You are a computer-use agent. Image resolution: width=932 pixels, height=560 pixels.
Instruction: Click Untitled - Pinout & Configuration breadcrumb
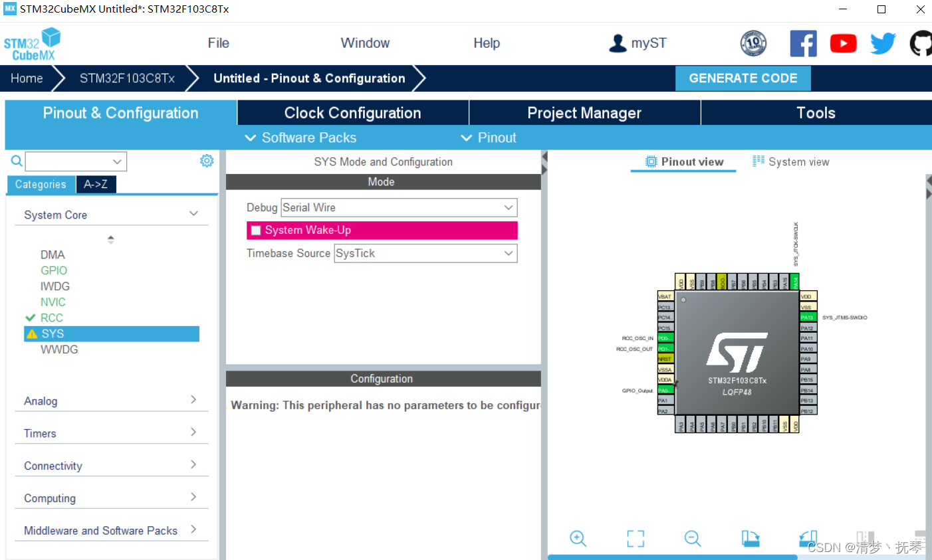309,78
